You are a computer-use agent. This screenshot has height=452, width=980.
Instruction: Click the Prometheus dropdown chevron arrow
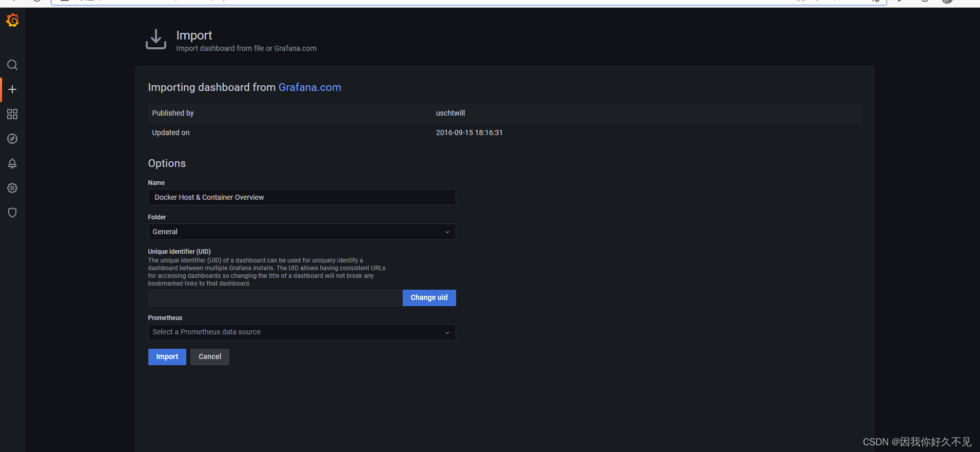(x=447, y=333)
